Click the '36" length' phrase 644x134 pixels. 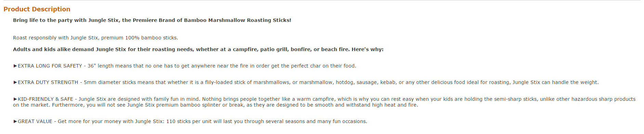(101, 66)
